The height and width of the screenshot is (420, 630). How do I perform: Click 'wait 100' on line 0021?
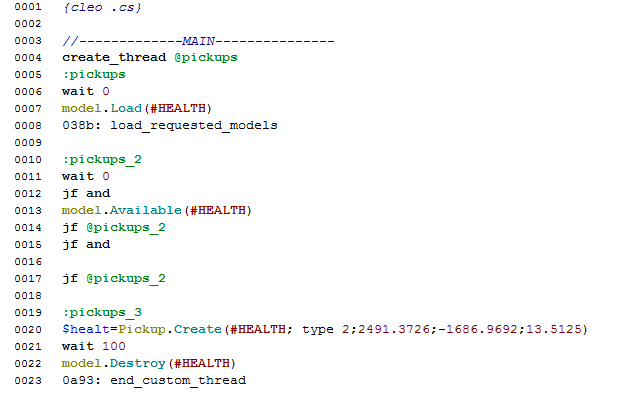[x=94, y=346]
